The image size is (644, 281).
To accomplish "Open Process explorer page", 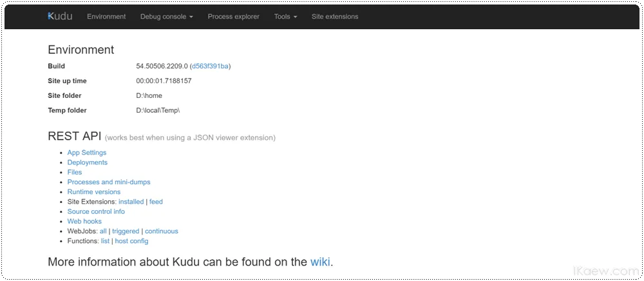I will tap(233, 17).
